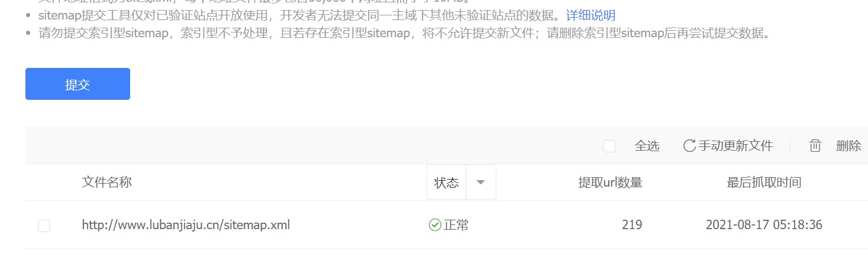Click the 全选 label text
Viewport: 868px width, 264px height.
[x=647, y=146]
